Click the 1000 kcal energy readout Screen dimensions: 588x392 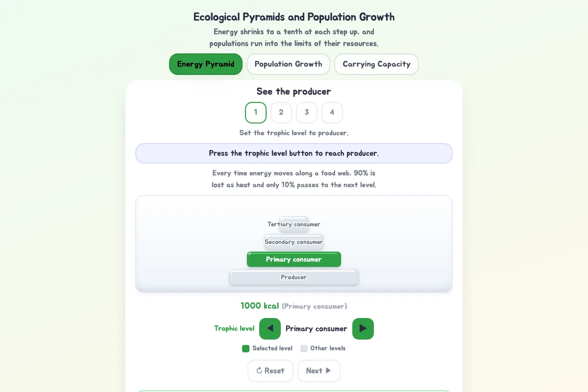[x=260, y=306]
